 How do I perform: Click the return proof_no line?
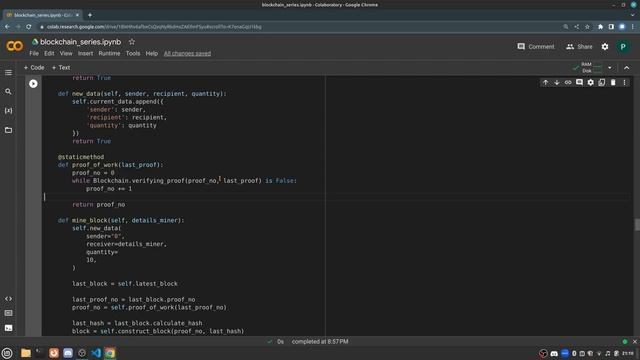point(99,204)
